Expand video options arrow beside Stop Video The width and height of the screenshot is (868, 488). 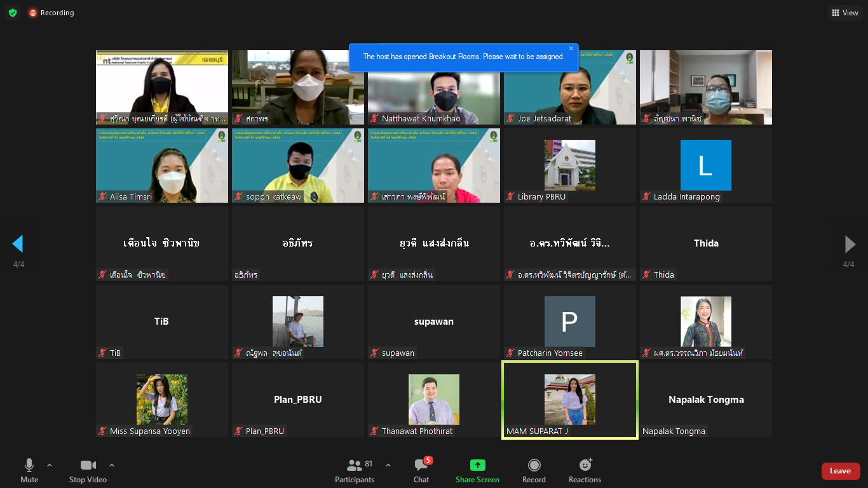point(112,465)
